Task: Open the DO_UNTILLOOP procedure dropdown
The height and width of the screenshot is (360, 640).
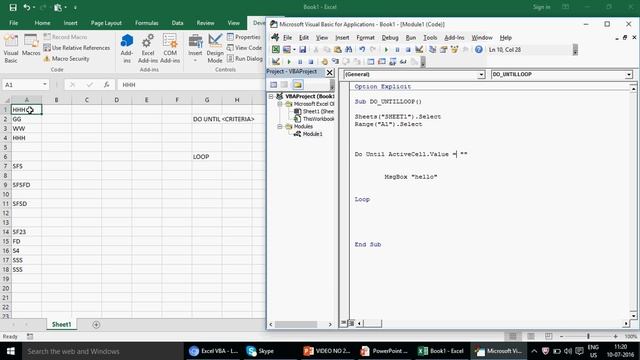Action: coord(629,75)
